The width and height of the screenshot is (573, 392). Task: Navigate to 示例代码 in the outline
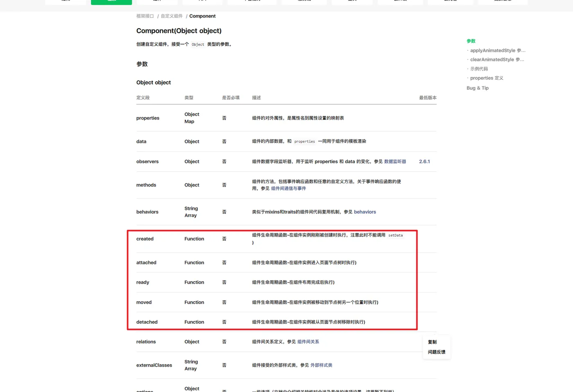pos(479,69)
